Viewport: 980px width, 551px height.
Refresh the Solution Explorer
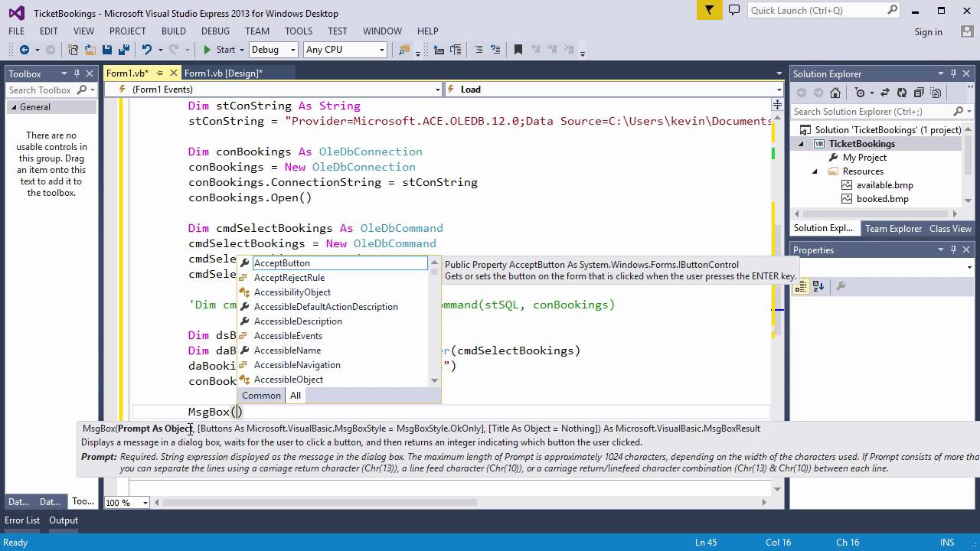point(902,93)
